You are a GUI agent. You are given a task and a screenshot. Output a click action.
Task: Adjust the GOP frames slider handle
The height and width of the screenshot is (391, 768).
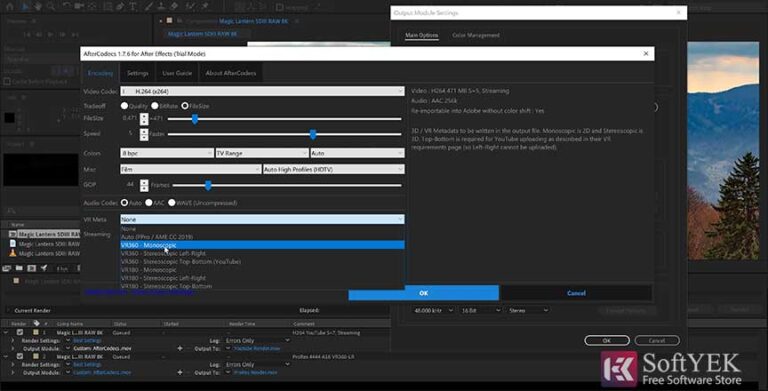208,185
